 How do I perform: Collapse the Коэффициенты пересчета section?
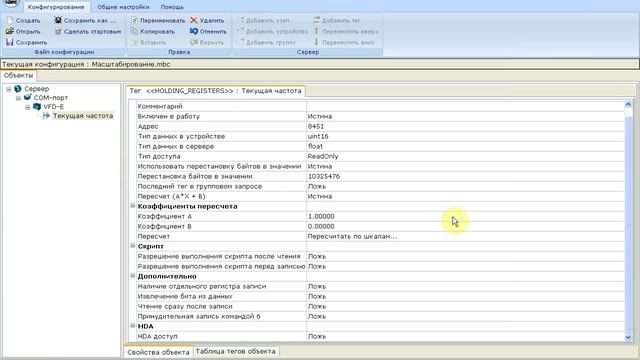pos(133,206)
